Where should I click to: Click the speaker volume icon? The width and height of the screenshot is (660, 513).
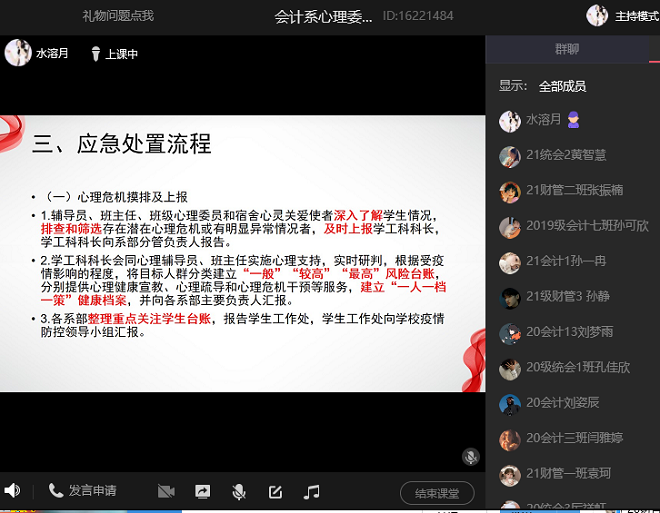[12, 491]
